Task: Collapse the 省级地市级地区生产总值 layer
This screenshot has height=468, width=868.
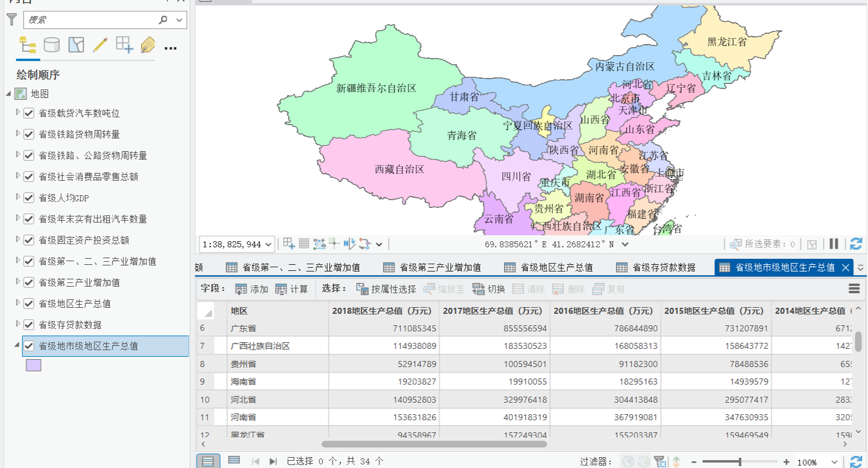Action: pyautogui.click(x=18, y=345)
